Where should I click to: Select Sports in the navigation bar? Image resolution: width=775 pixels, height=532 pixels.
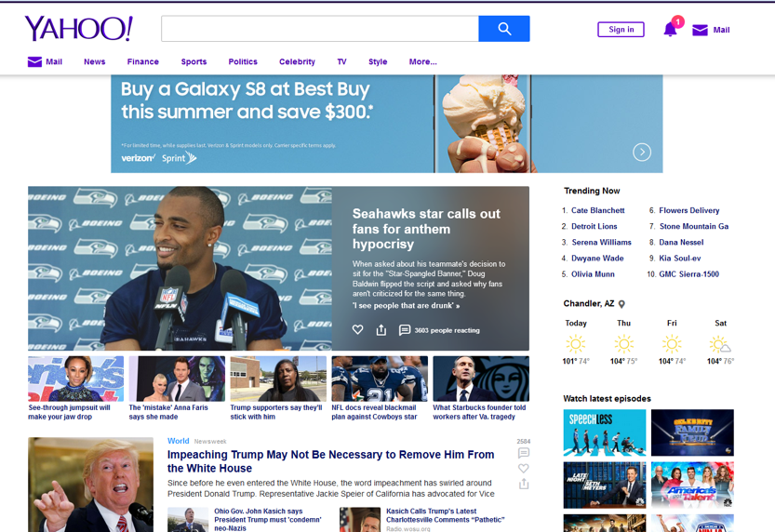[194, 62]
